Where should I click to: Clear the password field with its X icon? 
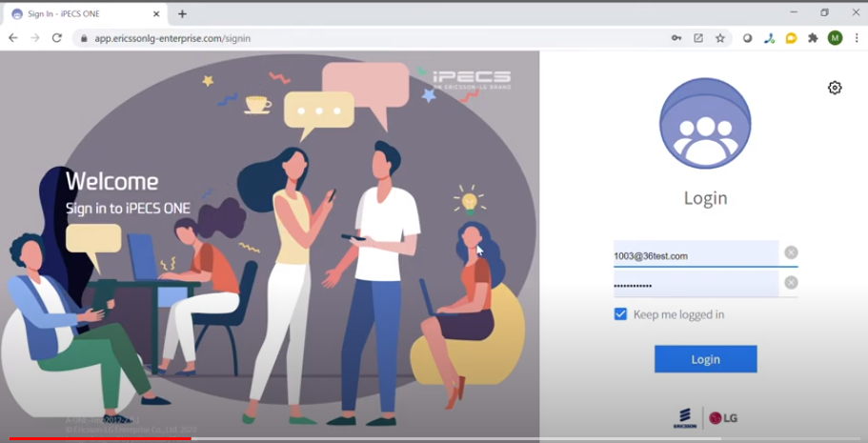click(791, 282)
